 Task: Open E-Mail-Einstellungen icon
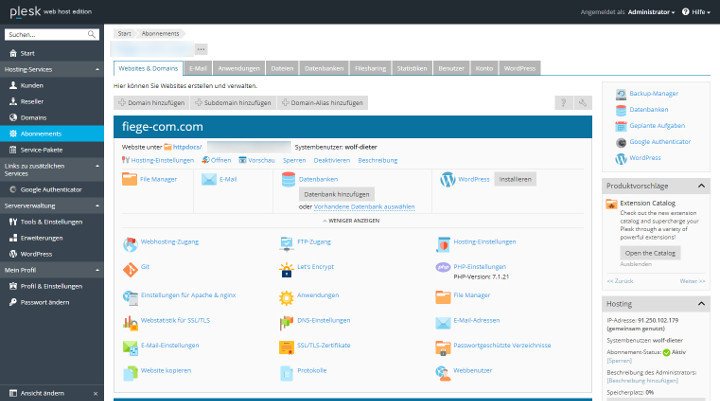click(130, 348)
